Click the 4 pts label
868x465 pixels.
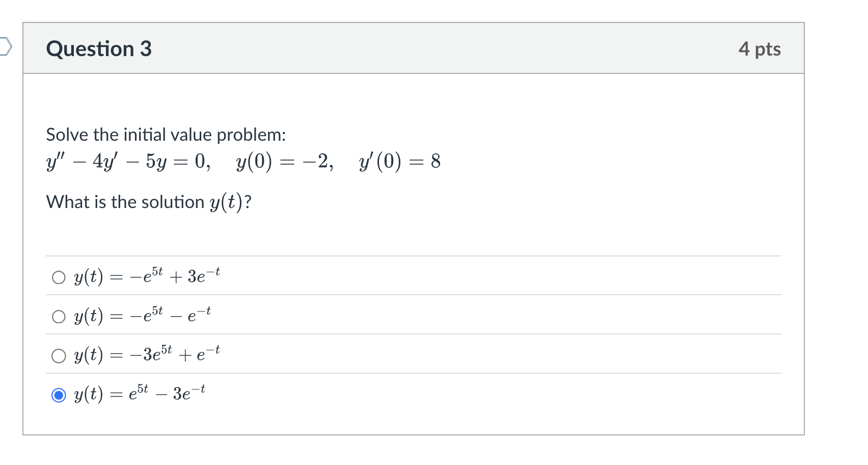(760, 48)
